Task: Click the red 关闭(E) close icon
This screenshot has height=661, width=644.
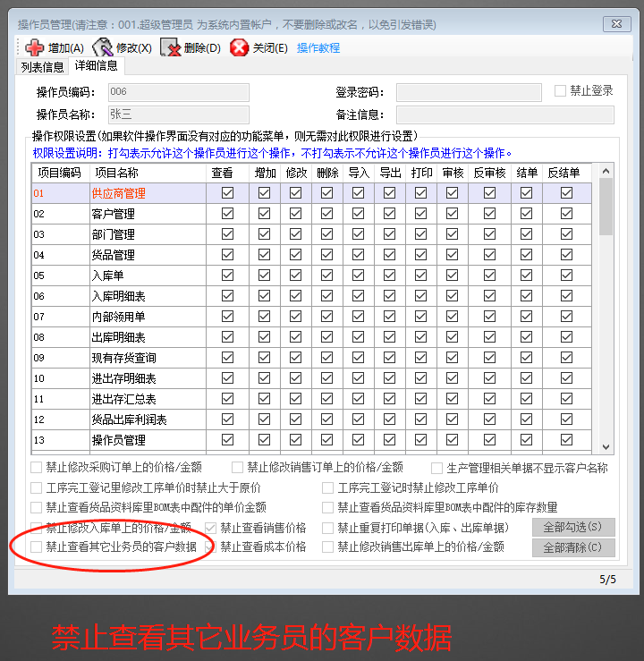Action: tap(239, 48)
